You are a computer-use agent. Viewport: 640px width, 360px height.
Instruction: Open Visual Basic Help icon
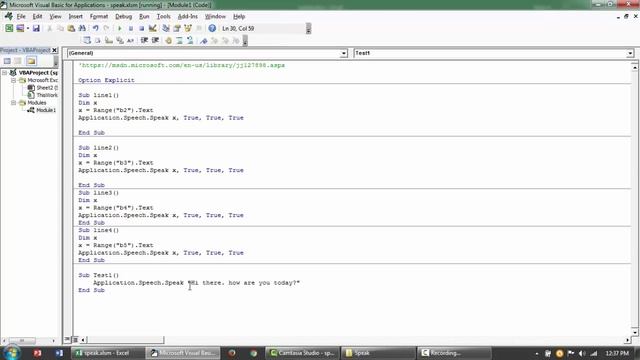[x=212, y=28]
